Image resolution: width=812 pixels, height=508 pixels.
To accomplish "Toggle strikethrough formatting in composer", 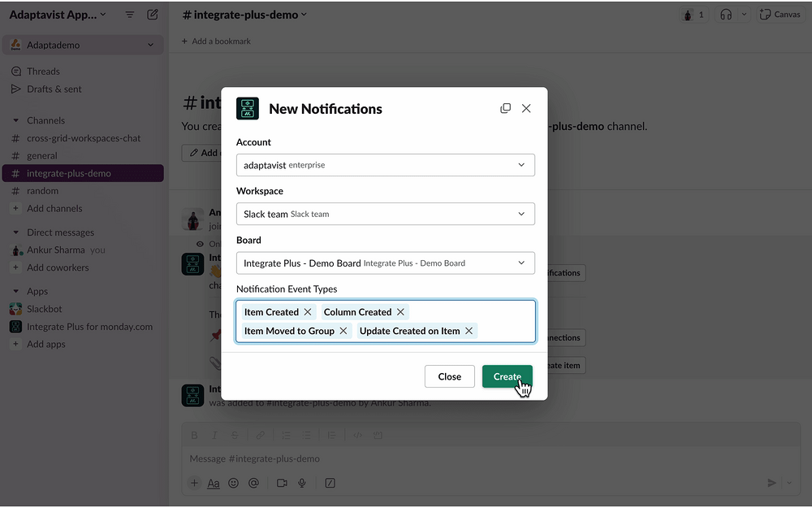I will tap(235, 436).
